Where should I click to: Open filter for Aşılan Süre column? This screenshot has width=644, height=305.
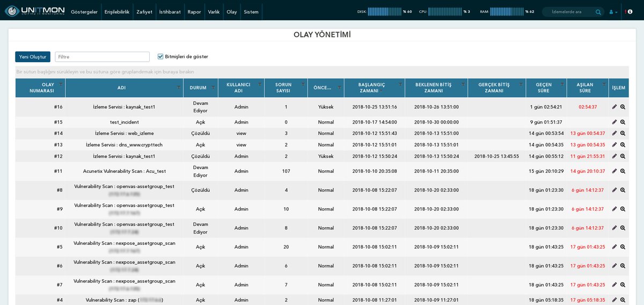tap(604, 84)
